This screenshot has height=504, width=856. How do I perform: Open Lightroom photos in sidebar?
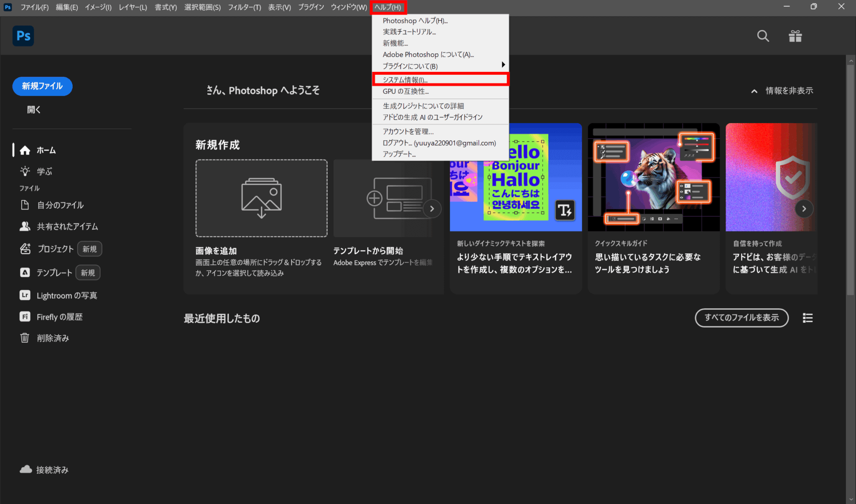coord(66,296)
